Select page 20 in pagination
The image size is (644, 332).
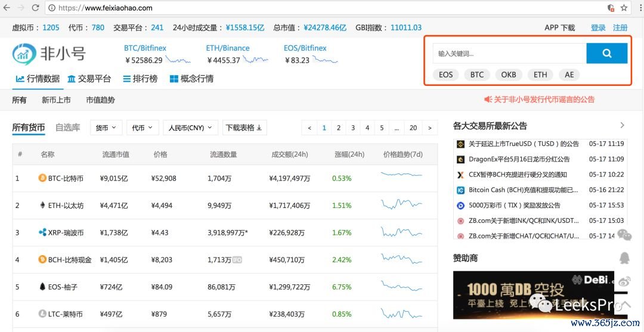[x=413, y=128]
